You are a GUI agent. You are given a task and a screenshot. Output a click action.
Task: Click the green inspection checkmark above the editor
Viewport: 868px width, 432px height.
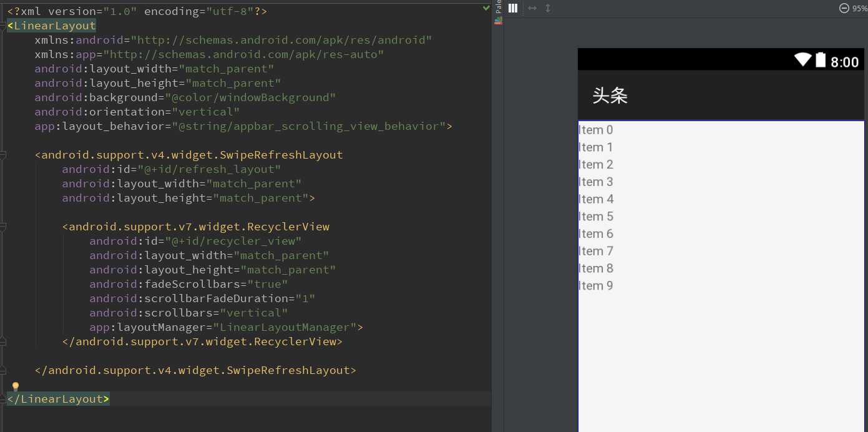coord(486,7)
